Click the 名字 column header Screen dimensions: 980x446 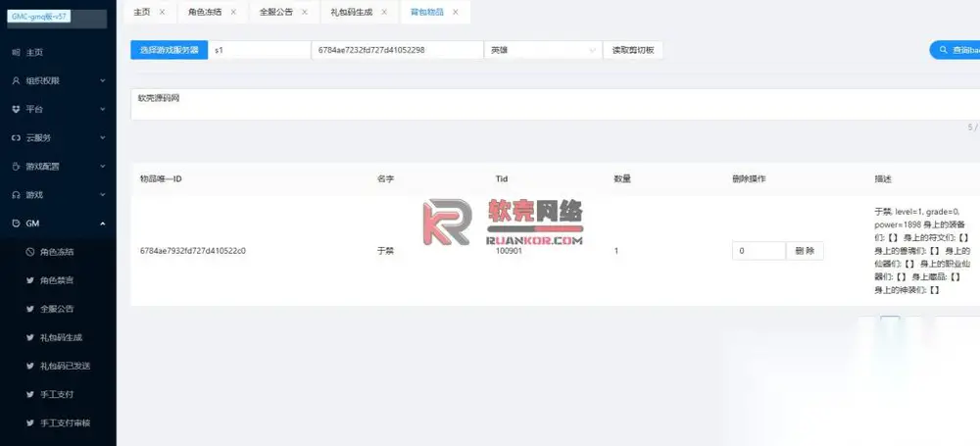[x=385, y=179]
